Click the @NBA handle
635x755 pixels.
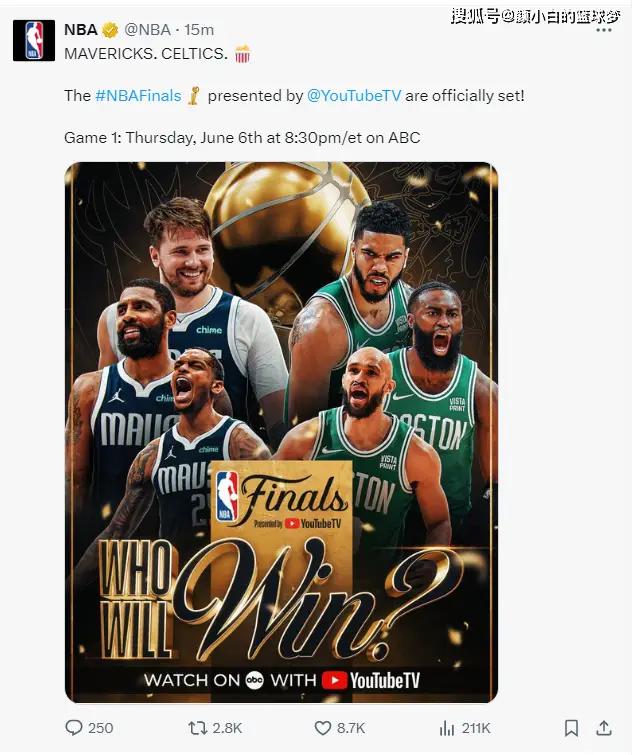tap(147, 30)
